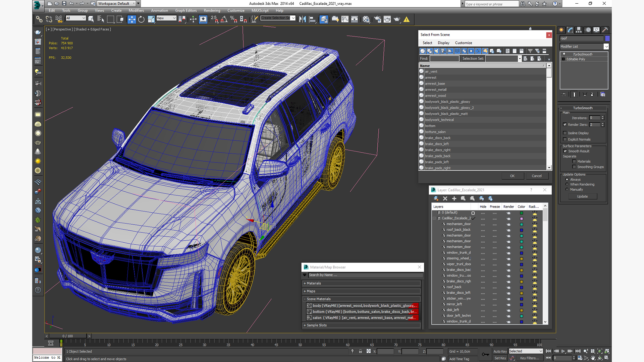
Task: Open Selection Set dropdown in Select From Scene
Action: 503,59
